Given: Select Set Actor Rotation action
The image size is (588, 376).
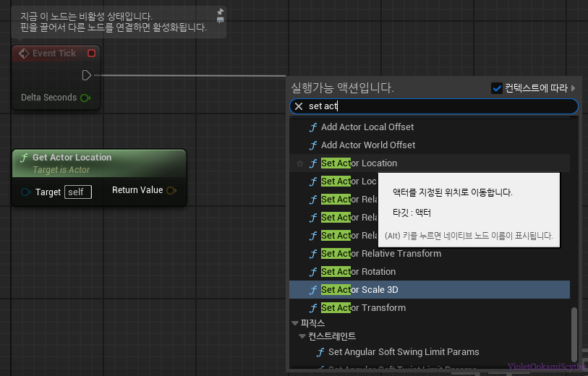Looking at the screenshot, I should pos(430,272).
